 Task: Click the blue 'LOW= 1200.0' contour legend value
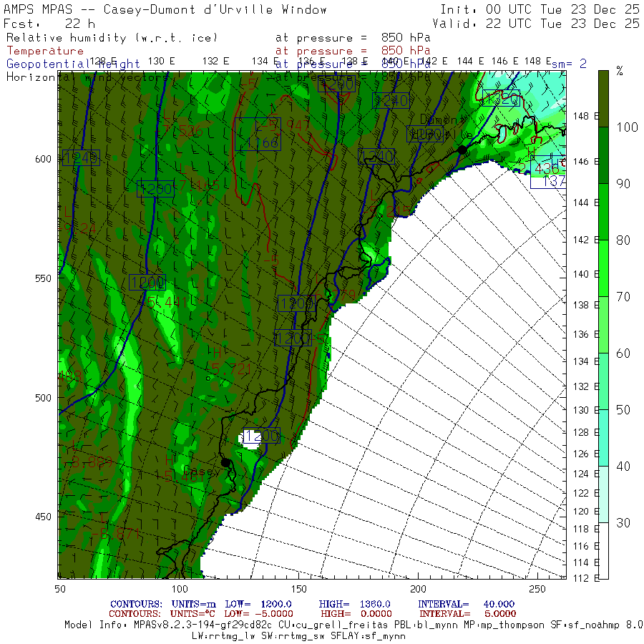point(258,604)
